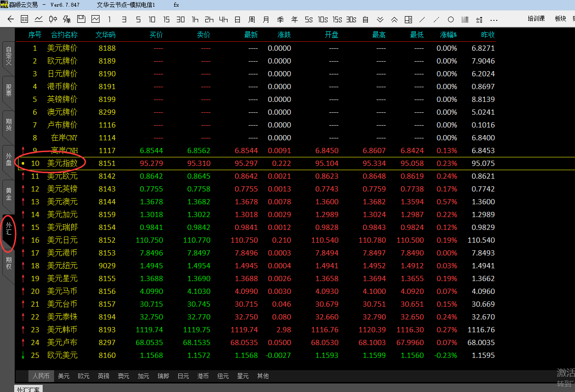
Task: Select the 1h period button
Action: [x=195, y=19]
